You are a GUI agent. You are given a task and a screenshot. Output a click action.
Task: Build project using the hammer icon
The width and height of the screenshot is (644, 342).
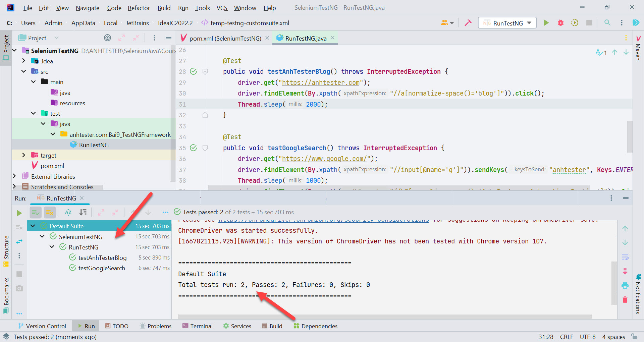point(468,23)
